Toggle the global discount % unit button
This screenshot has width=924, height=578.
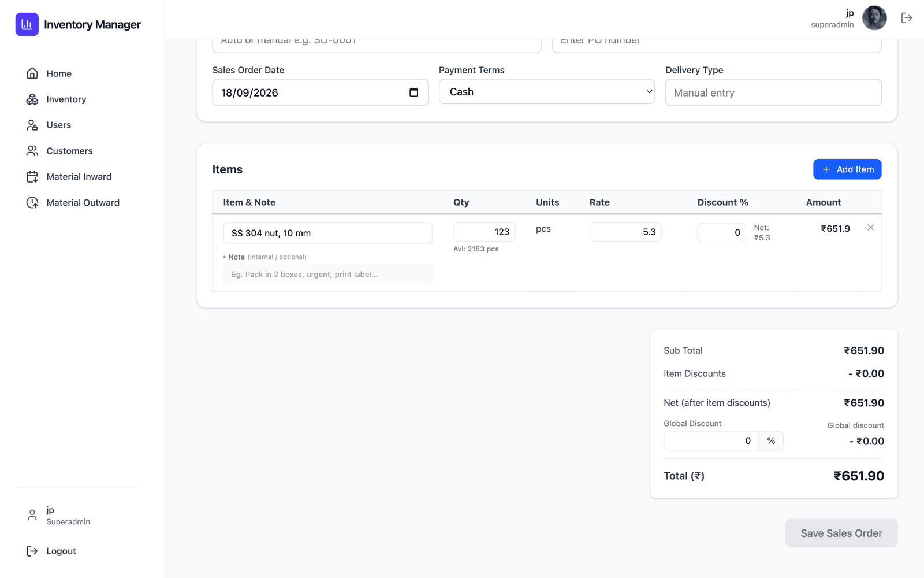(771, 441)
